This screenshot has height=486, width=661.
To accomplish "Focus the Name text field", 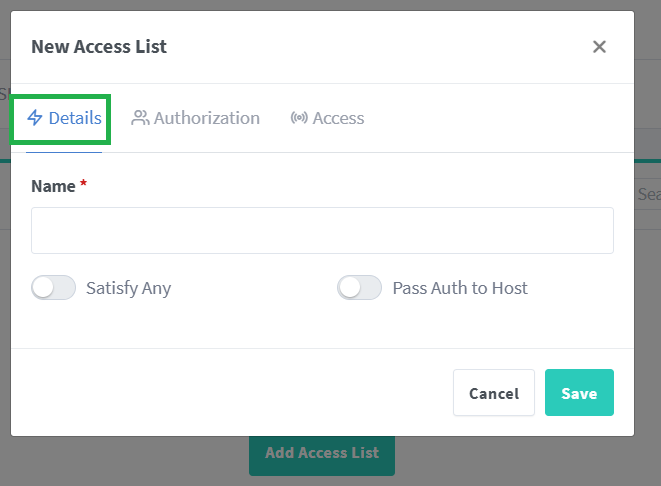I will coord(322,230).
